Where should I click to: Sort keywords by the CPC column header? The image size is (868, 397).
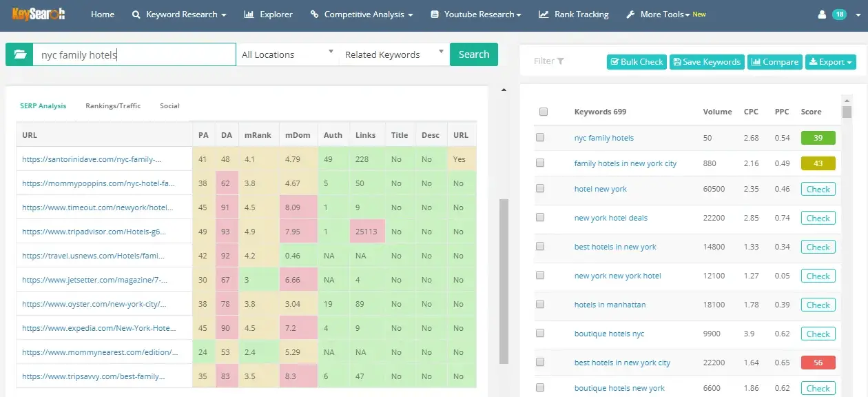751,112
